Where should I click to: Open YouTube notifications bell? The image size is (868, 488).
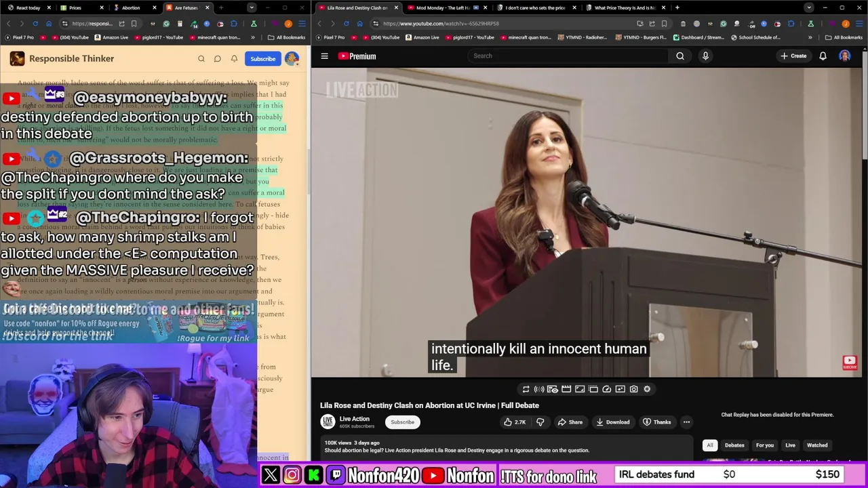pyautogui.click(x=823, y=56)
